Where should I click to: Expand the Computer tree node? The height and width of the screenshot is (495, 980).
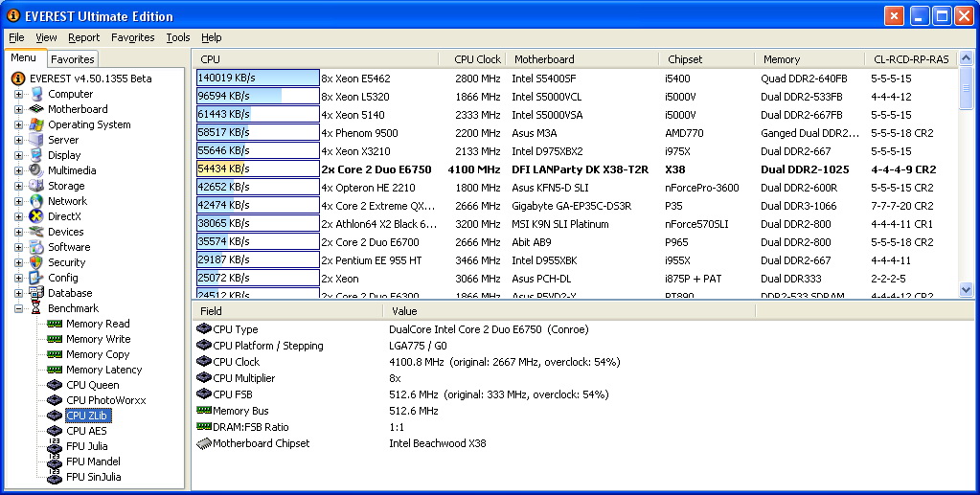[19, 94]
